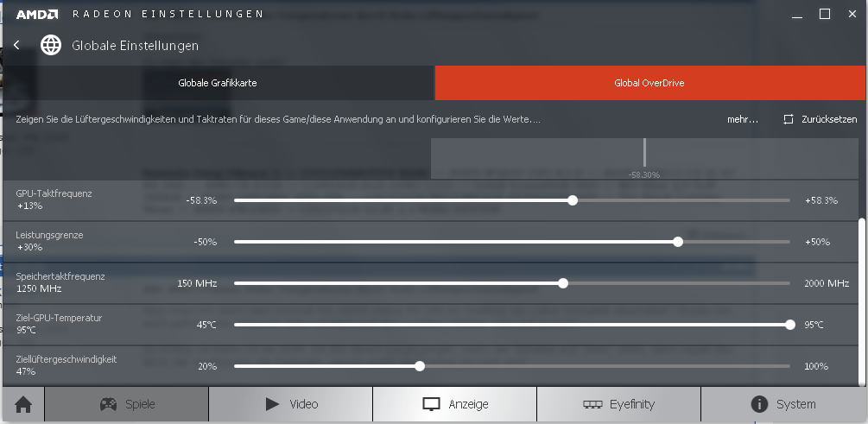The height and width of the screenshot is (424, 868).
Task: Click the 1250 MHz memory clock value
Action: point(39,289)
